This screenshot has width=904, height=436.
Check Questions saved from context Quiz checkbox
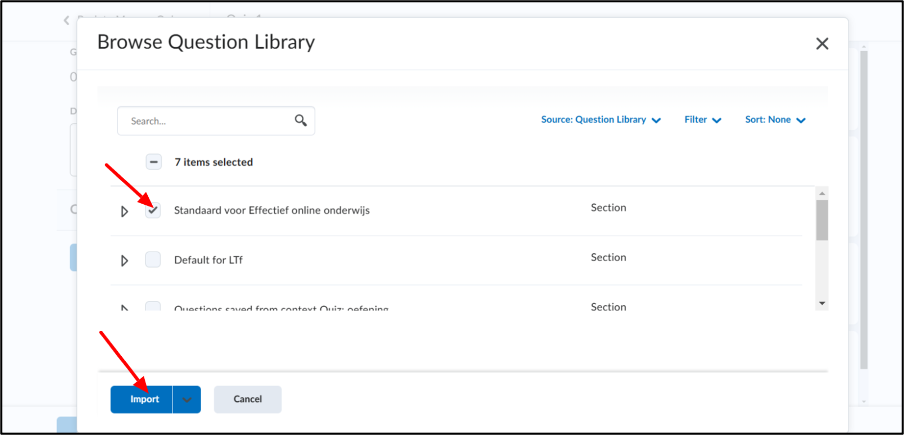153,307
